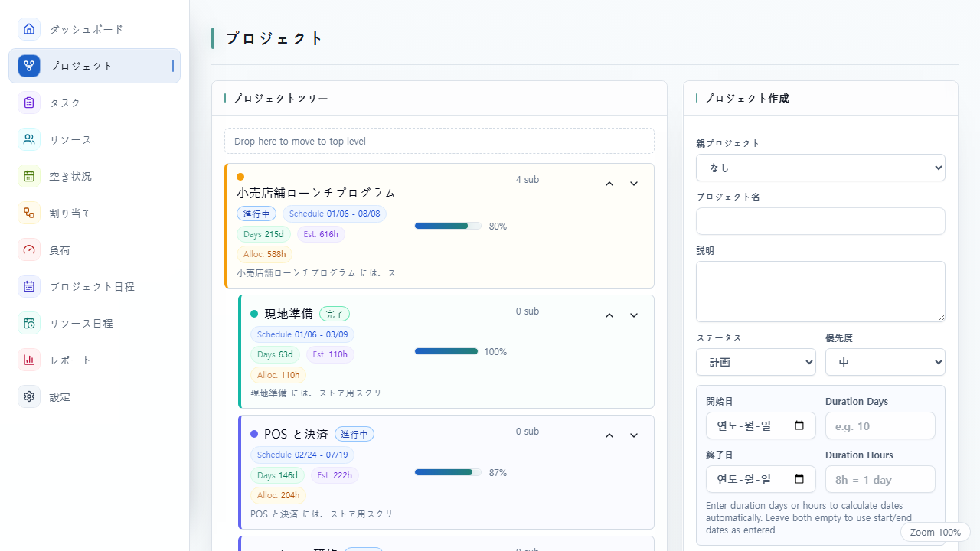Click the 説明 text area
This screenshot has width=980, height=551.
(821, 292)
